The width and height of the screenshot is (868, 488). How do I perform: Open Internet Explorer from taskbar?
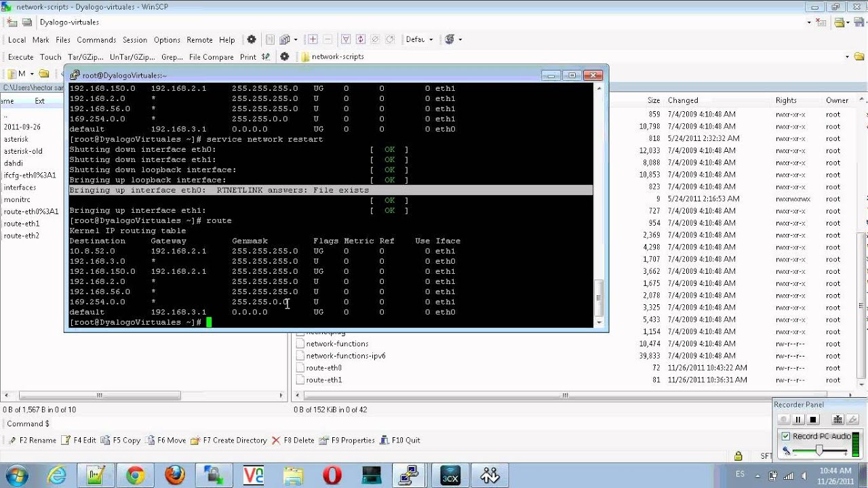tap(56, 475)
